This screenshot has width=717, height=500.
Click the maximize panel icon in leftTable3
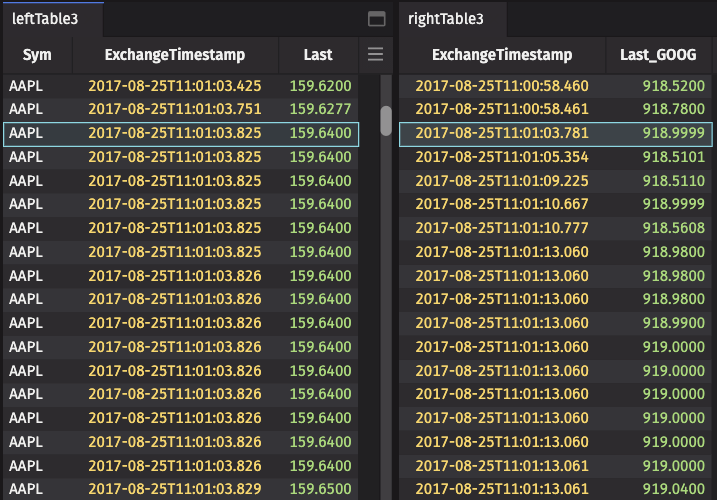click(x=376, y=19)
